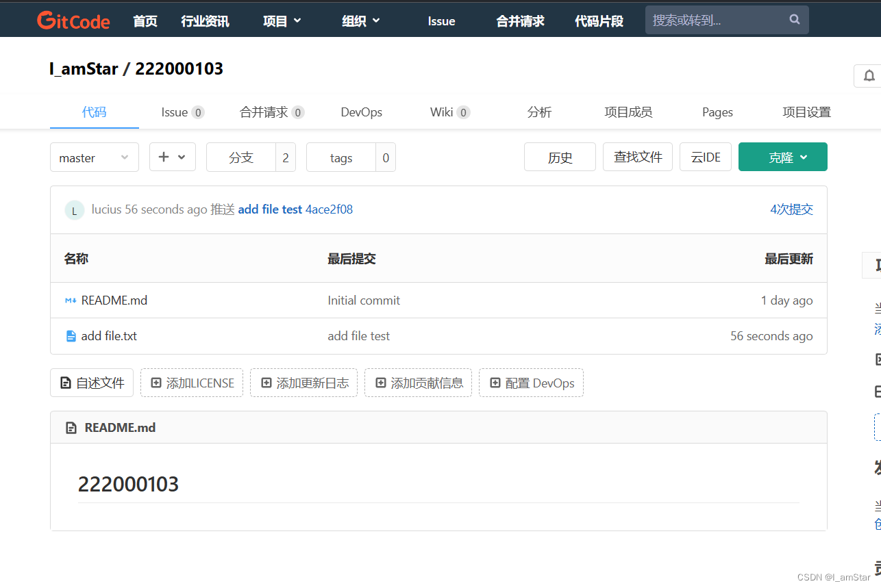The width and height of the screenshot is (881, 588).
Task: Switch to the 项目设置 tab
Action: pos(806,112)
